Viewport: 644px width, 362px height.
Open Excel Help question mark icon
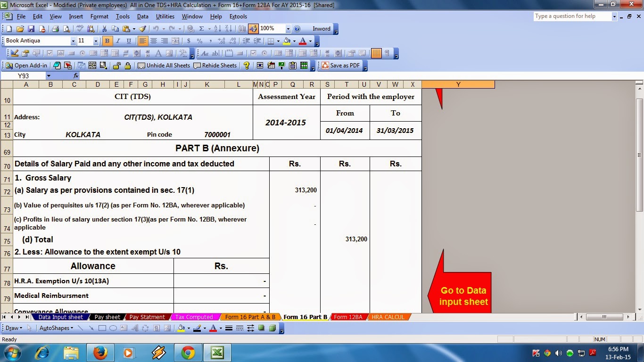pos(297,29)
